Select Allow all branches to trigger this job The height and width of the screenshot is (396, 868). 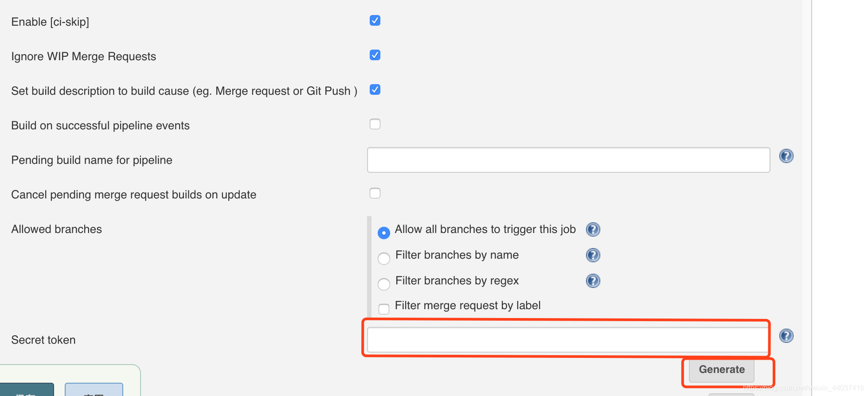coord(384,233)
